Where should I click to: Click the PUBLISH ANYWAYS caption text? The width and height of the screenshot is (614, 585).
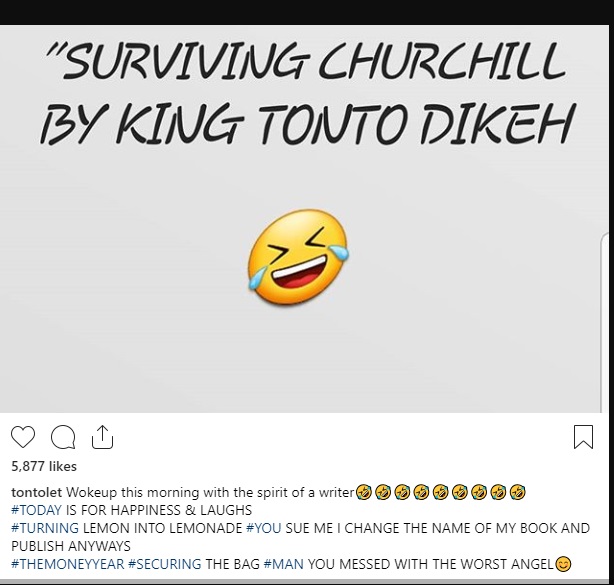pos(71,546)
